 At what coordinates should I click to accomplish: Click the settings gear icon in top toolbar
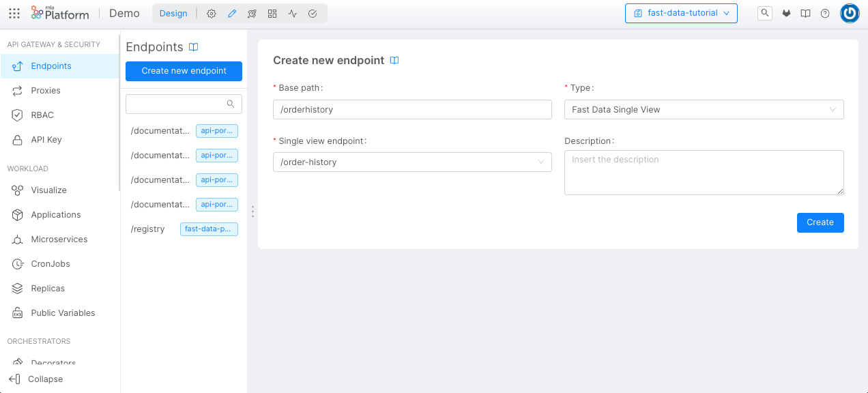click(212, 14)
